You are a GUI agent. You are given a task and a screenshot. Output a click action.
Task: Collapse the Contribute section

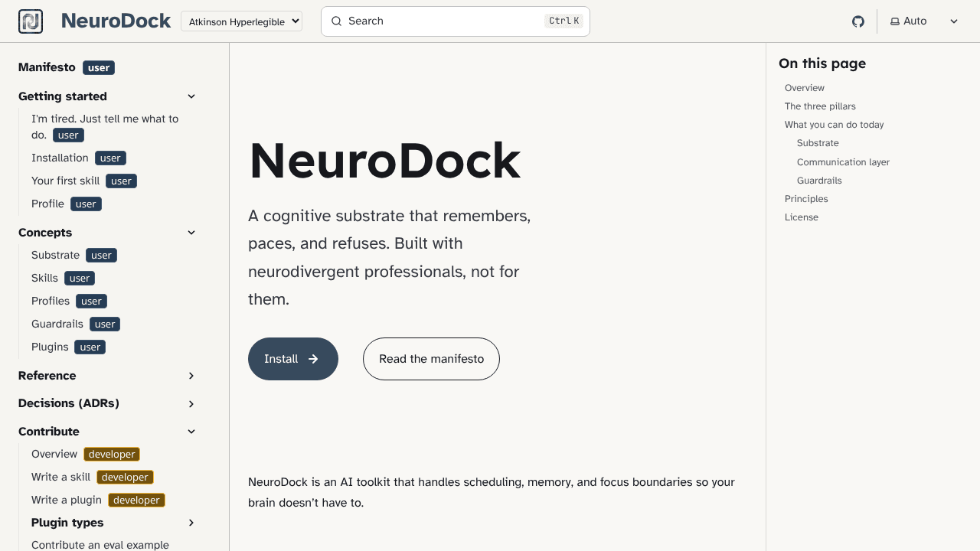(191, 432)
